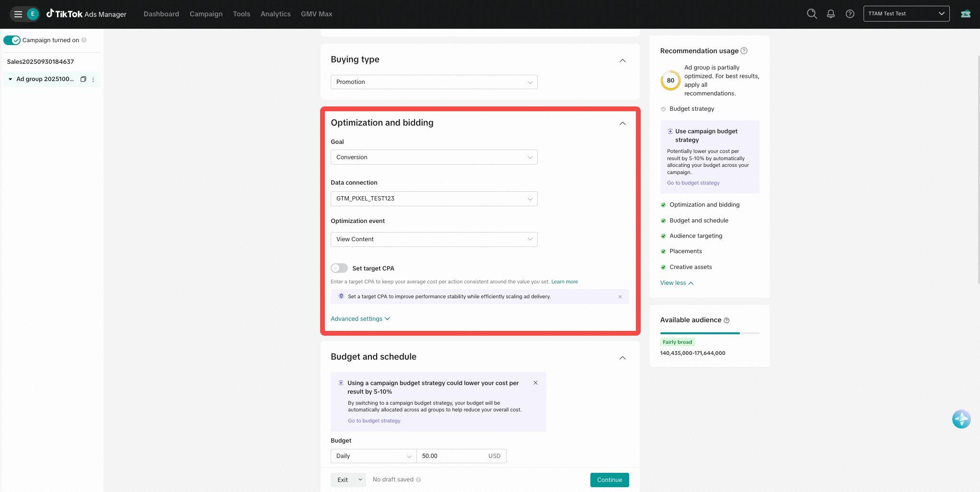Click the help question mark icon
This screenshot has width=980, height=492.
pos(850,14)
